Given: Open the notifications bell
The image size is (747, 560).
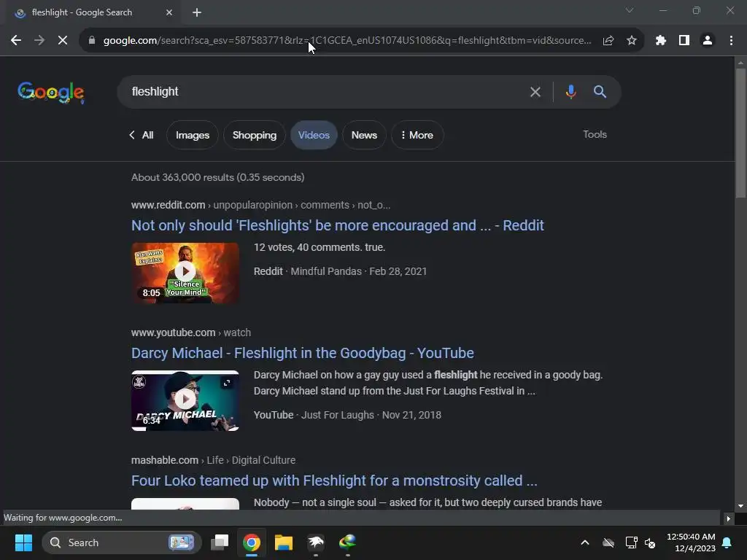Looking at the screenshot, I should (727, 542).
